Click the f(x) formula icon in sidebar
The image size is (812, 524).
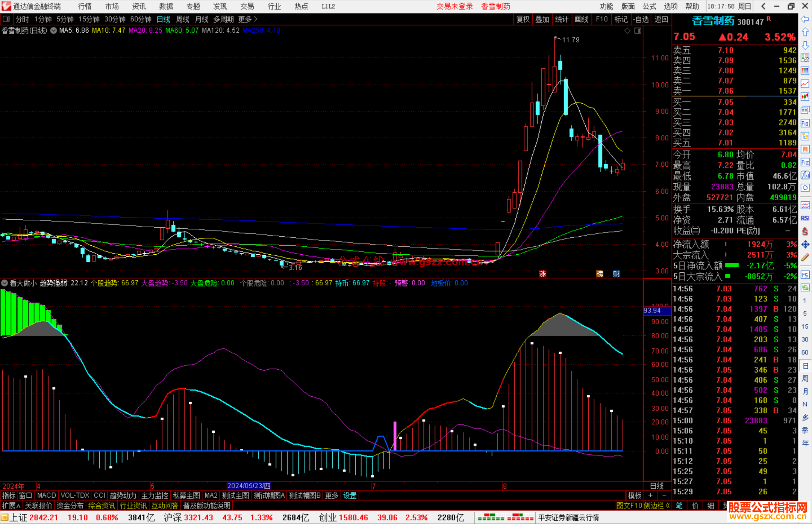pos(805,175)
